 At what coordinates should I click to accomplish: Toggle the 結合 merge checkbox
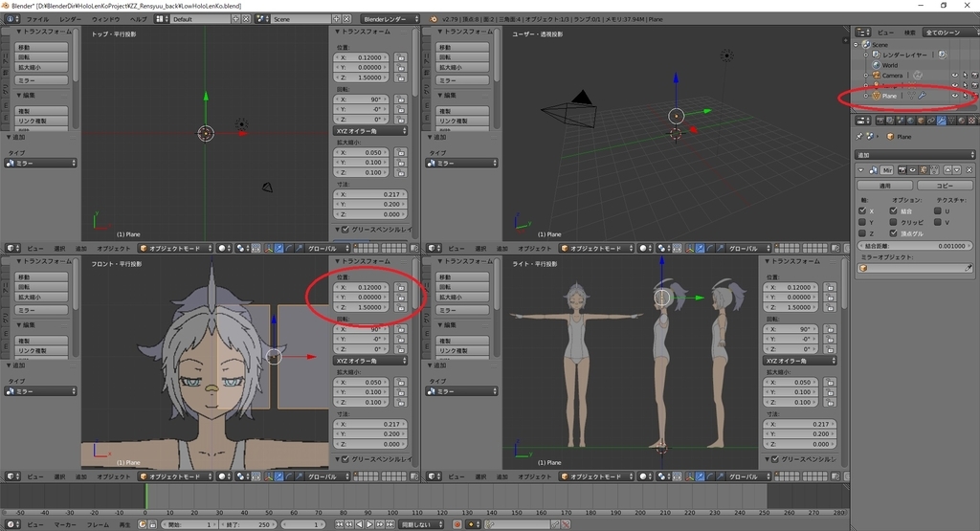(x=894, y=211)
